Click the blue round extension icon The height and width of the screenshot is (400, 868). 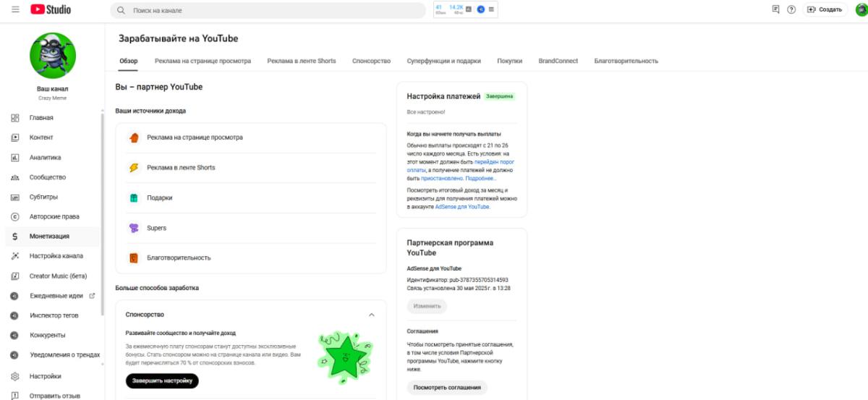pyautogui.click(x=481, y=9)
